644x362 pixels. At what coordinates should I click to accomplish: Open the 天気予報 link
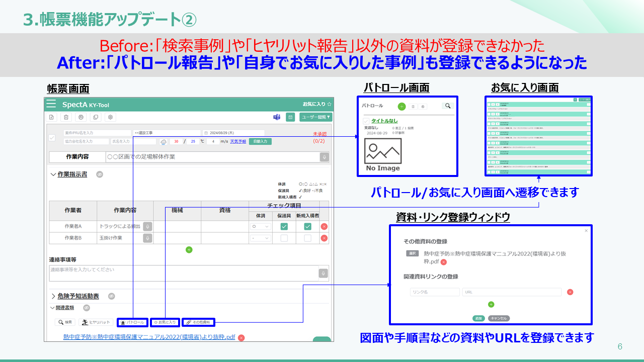[238, 142]
